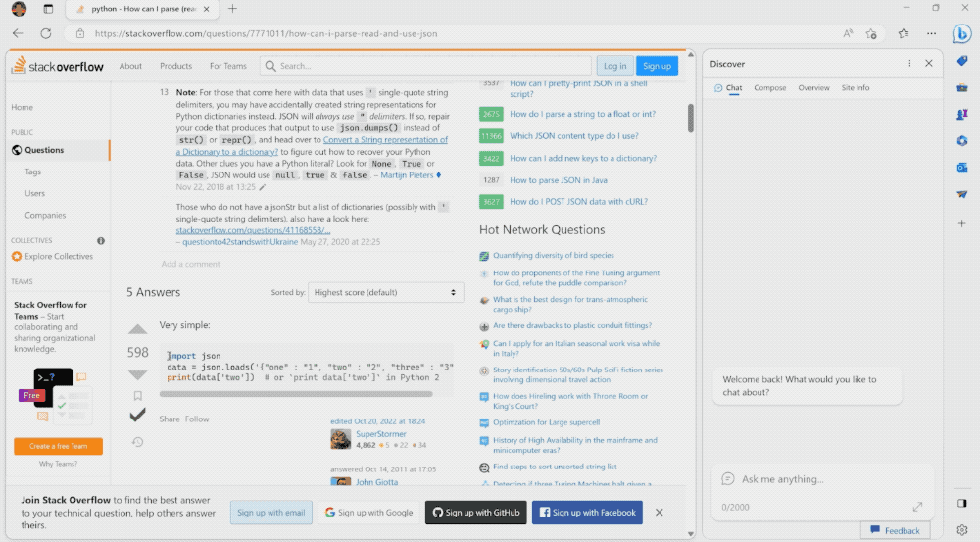Open a new browser tab
980x542 pixels.
tap(232, 9)
